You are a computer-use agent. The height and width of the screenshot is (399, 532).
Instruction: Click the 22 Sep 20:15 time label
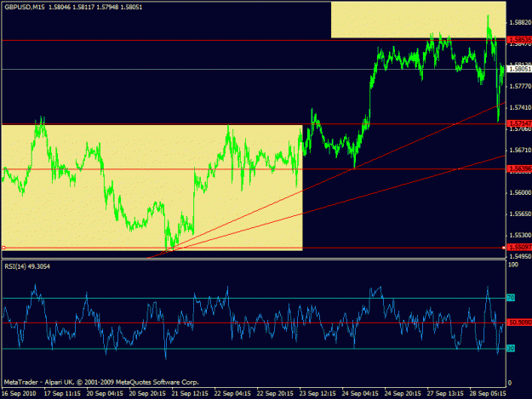point(275,394)
